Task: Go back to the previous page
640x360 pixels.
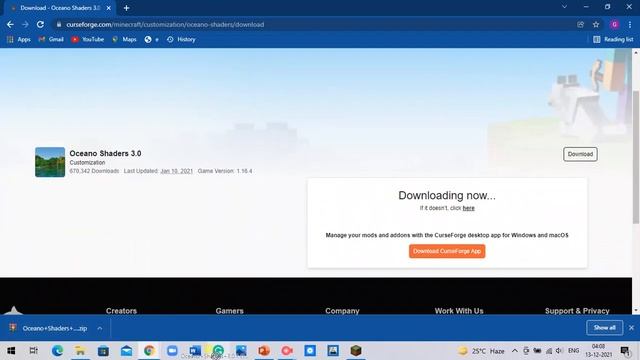Action: pos(10,24)
